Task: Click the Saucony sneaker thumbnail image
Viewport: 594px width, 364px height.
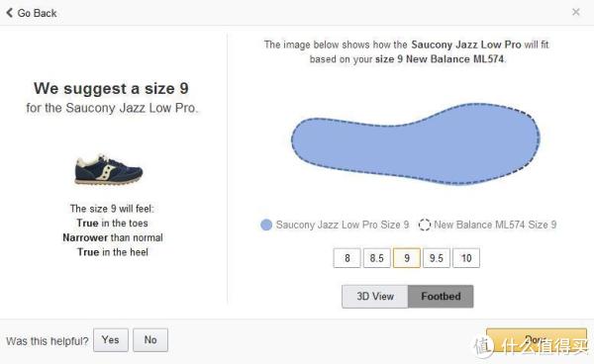Action: tap(108, 169)
